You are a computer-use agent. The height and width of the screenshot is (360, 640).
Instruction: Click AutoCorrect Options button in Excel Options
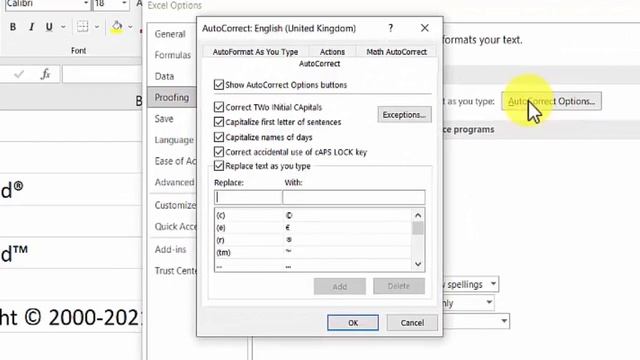551,101
